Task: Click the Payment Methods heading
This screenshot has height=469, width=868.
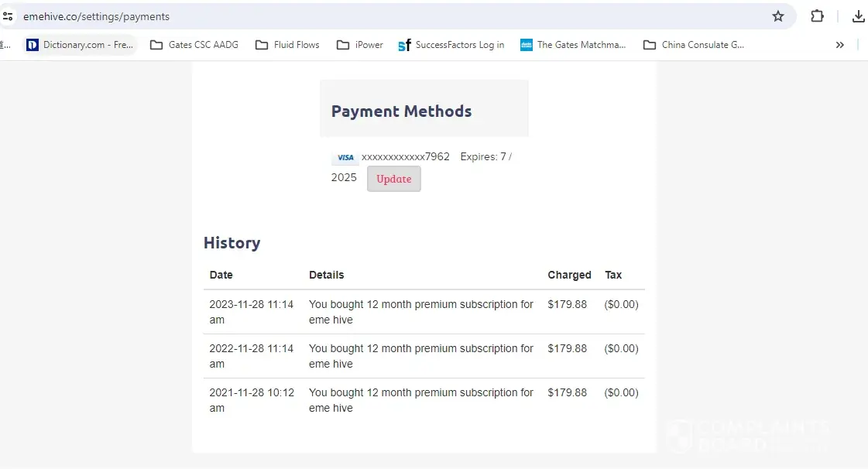Action: click(x=401, y=111)
